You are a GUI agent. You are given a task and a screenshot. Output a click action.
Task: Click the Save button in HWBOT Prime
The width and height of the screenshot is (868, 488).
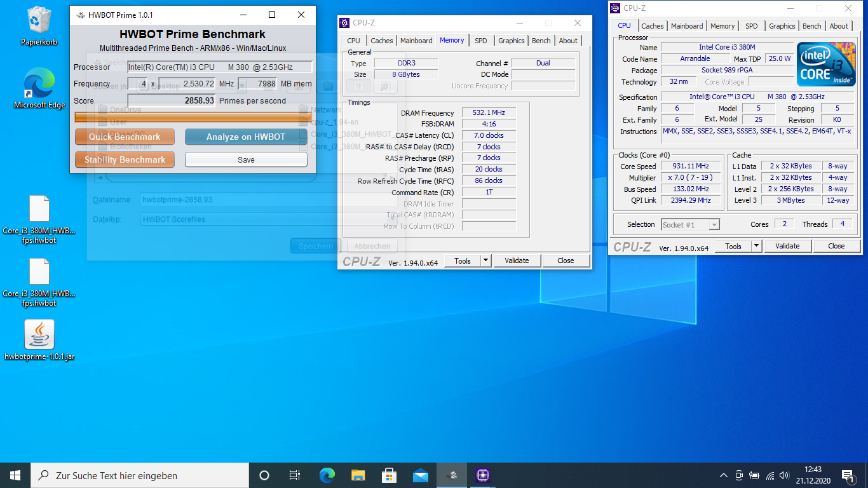[x=246, y=159]
